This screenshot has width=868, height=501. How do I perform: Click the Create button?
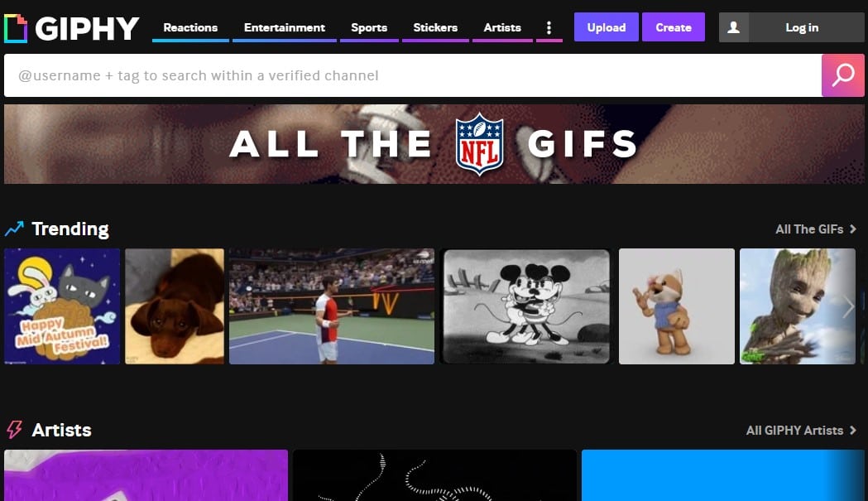[674, 27]
